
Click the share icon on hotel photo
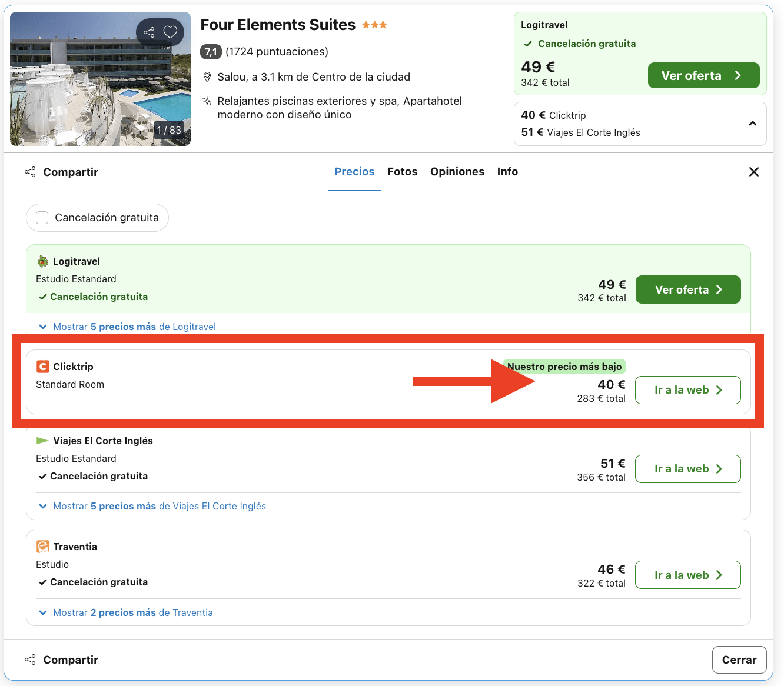tap(149, 32)
